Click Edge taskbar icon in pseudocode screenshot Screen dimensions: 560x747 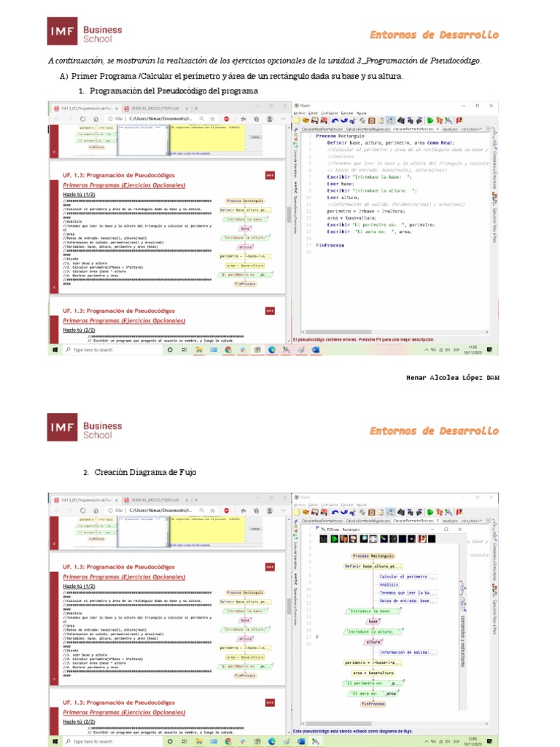[x=272, y=349]
